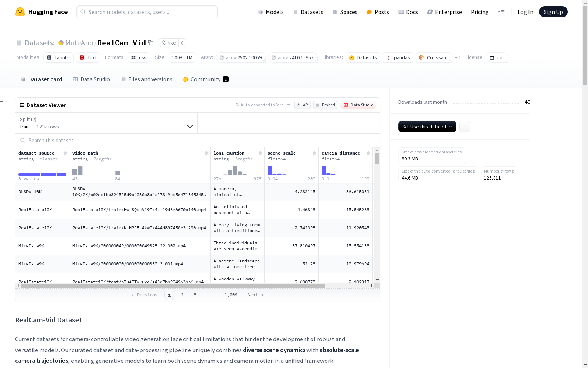588x368 pixels.
Task: Click the scene_scale histogram's tallest bar
Action: (269, 170)
